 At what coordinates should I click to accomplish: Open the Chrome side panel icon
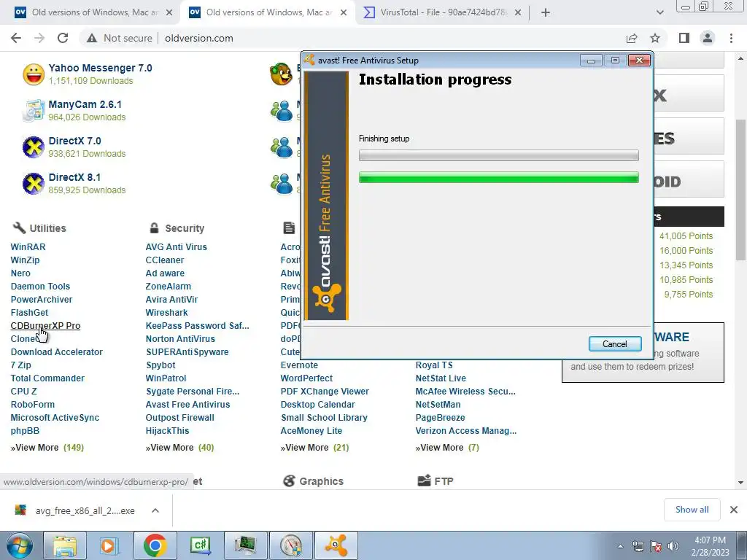click(x=684, y=38)
